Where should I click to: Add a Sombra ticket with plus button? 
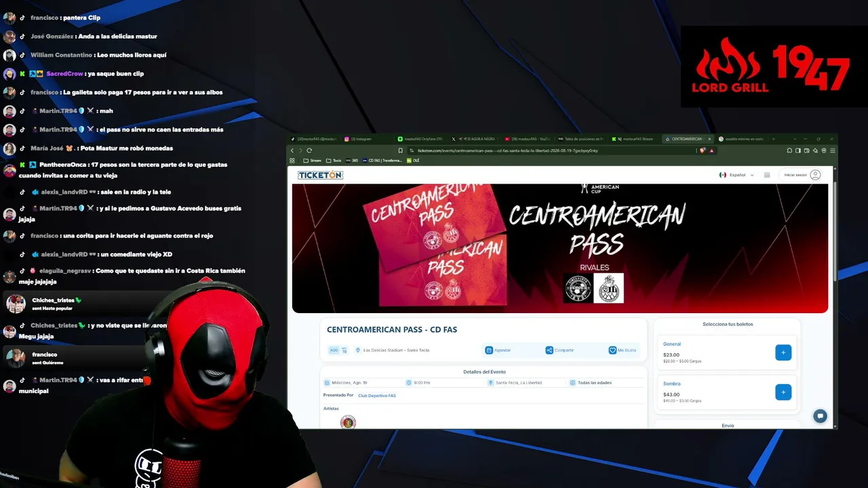pyautogui.click(x=783, y=392)
